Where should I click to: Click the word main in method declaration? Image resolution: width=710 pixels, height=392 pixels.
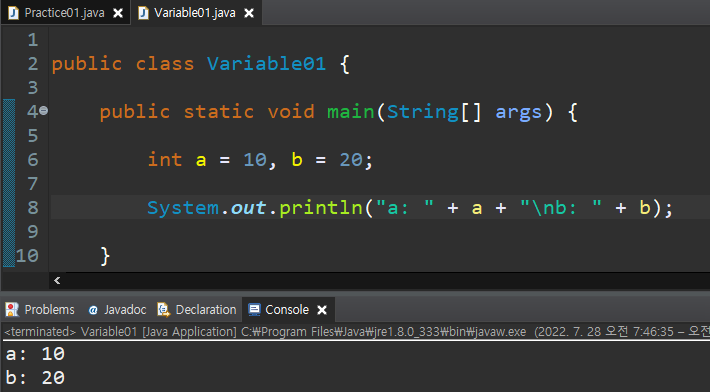351,112
